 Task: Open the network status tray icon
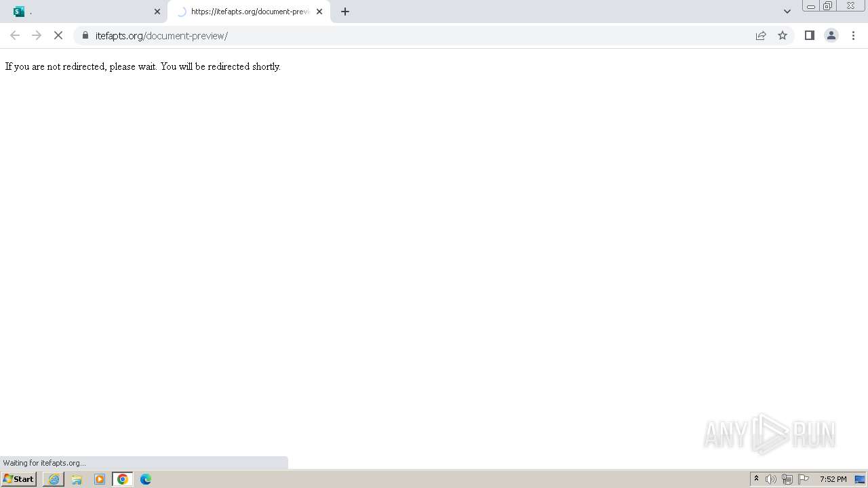pyautogui.click(x=787, y=479)
